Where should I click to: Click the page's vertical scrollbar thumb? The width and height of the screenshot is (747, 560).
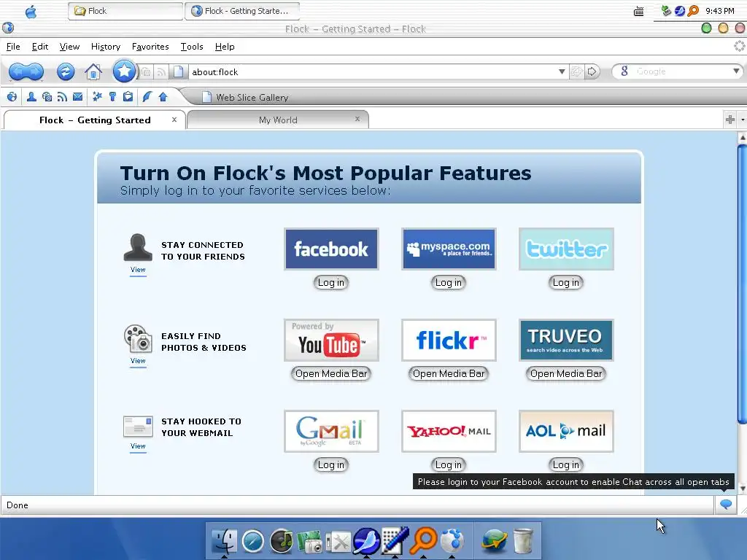point(742,284)
